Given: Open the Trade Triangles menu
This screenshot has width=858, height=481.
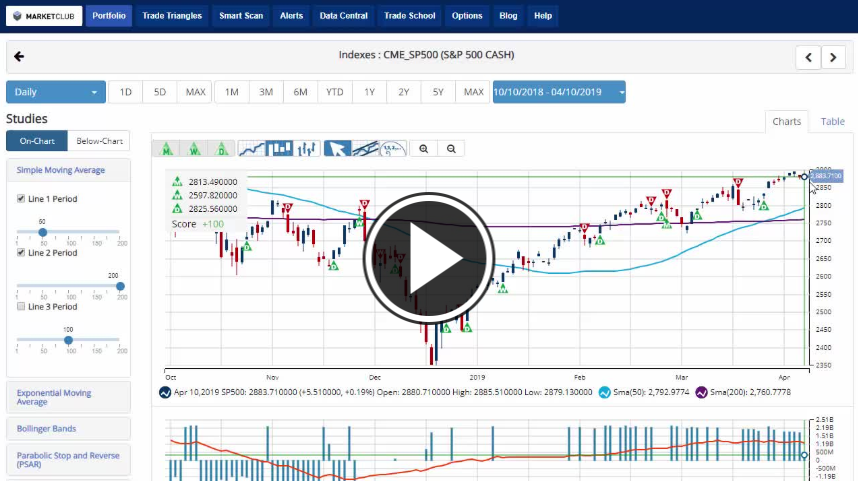Looking at the screenshot, I should pos(172,16).
